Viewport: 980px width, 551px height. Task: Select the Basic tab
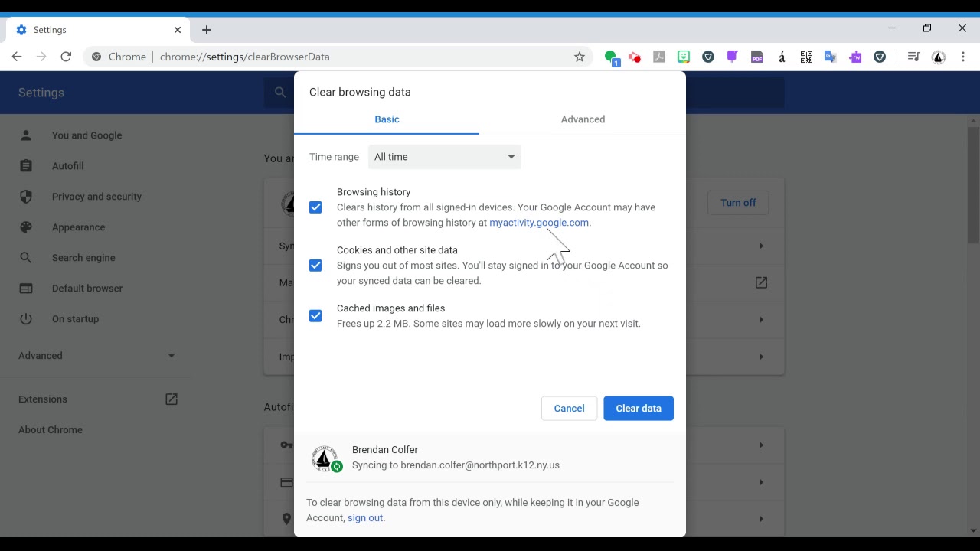click(x=387, y=119)
